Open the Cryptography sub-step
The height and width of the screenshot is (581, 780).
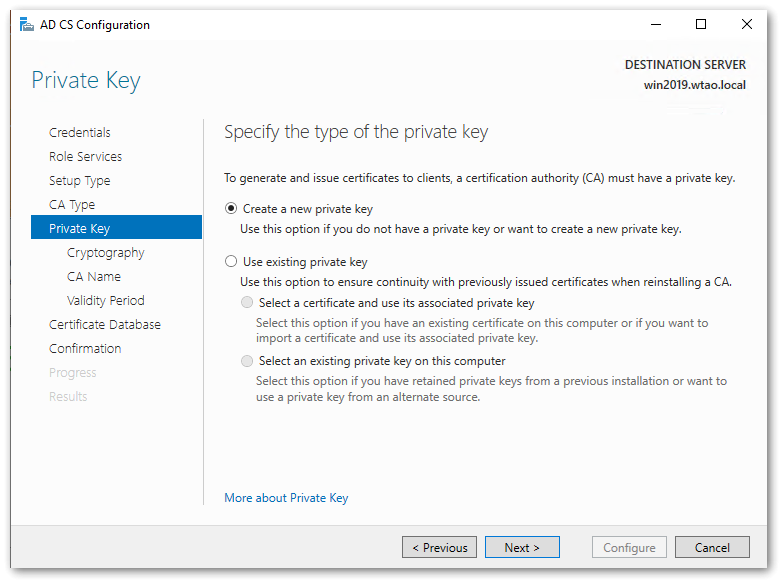tap(106, 253)
